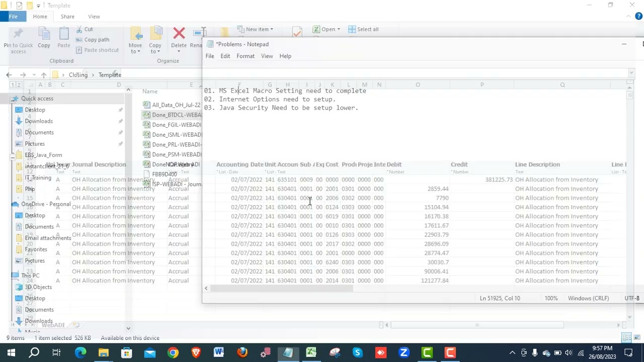Select EBS_Java_Form folder in navigation pane

[43, 155]
